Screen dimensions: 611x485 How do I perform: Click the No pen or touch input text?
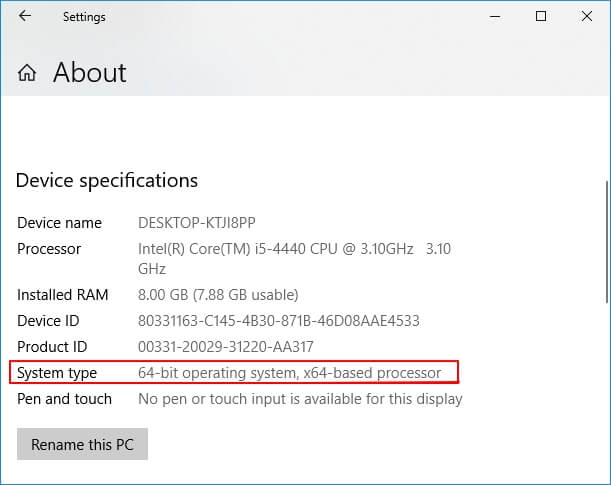click(x=300, y=399)
